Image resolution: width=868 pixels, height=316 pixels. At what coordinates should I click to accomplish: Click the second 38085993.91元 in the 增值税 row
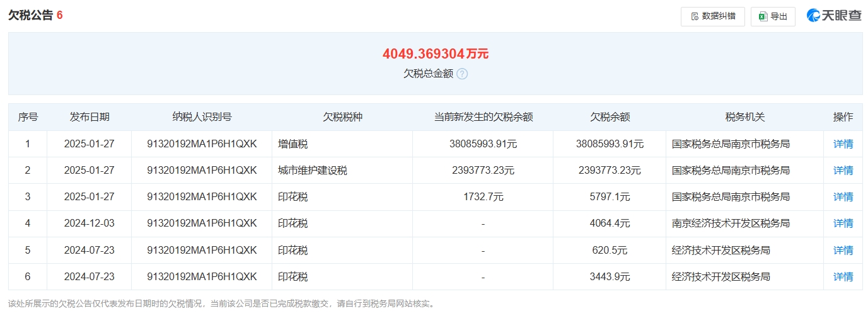pyautogui.click(x=610, y=144)
